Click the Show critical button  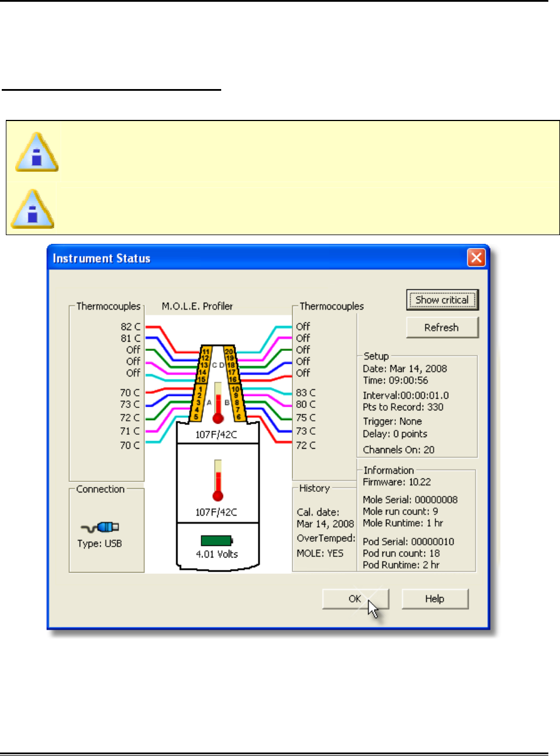point(442,300)
